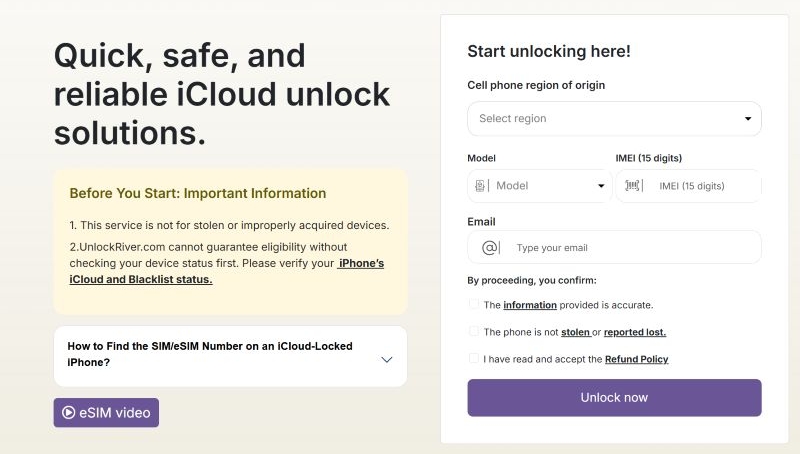Click the play icon on eSIM video

(x=68, y=412)
